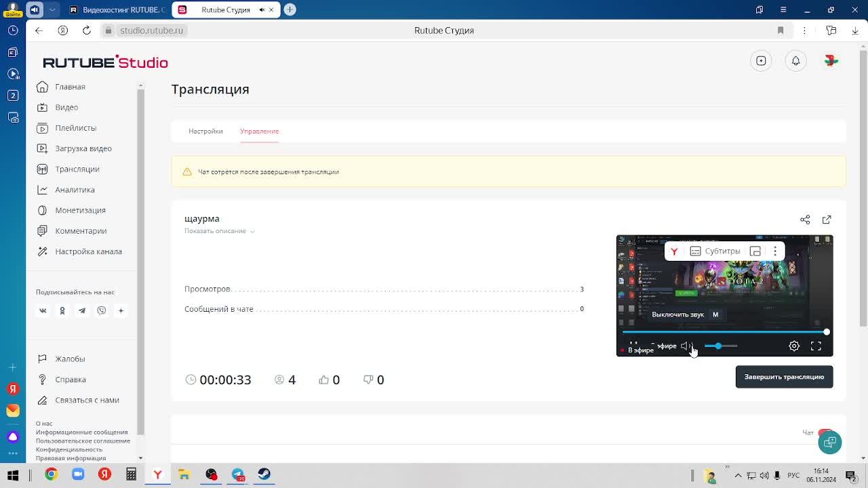Pause the live stream player
The width and height of the screenshot is (868, 488).
click(x=633, y=345)
